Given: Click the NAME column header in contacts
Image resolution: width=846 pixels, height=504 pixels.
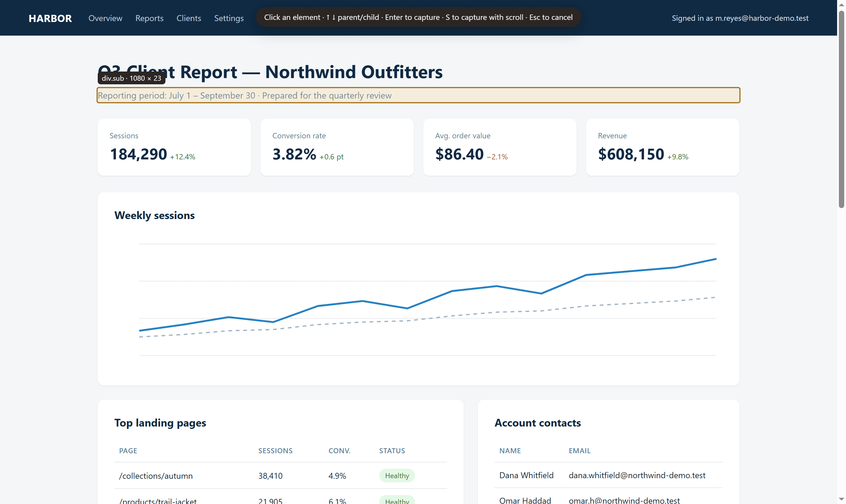Looking at the screenshot, I should pos(510,451).
